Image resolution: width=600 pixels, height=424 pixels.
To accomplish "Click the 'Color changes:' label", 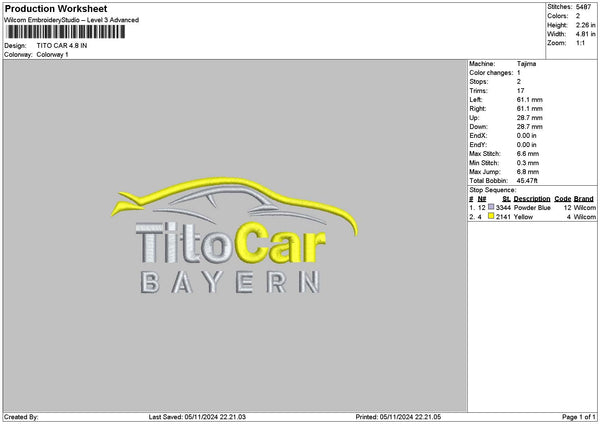I will (491, 73).
